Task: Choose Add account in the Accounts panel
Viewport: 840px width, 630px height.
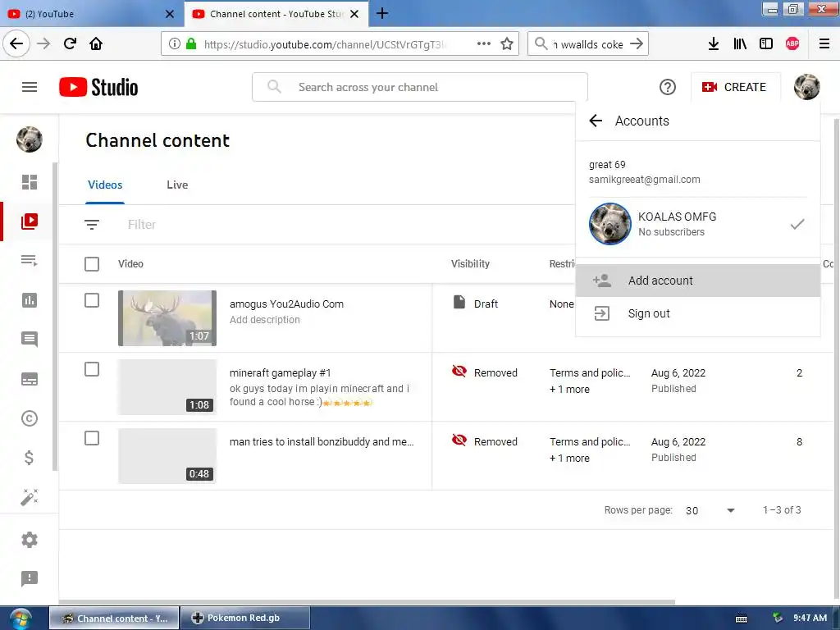Action: (x=698, y=281)
